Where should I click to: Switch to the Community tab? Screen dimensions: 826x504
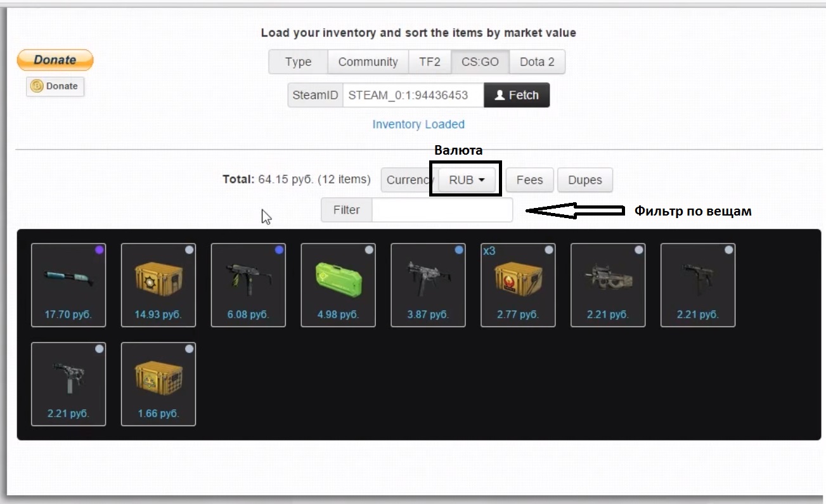pos(368,62)
